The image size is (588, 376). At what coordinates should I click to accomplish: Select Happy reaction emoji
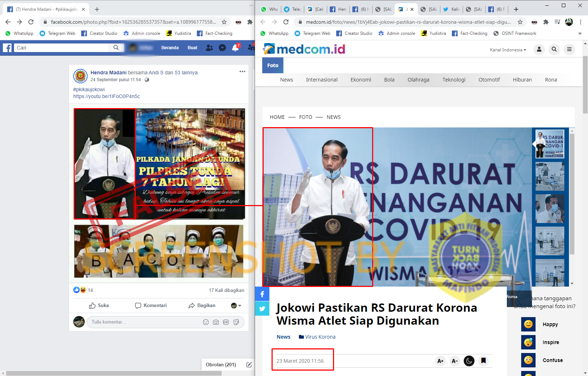(x=528, y=324)
